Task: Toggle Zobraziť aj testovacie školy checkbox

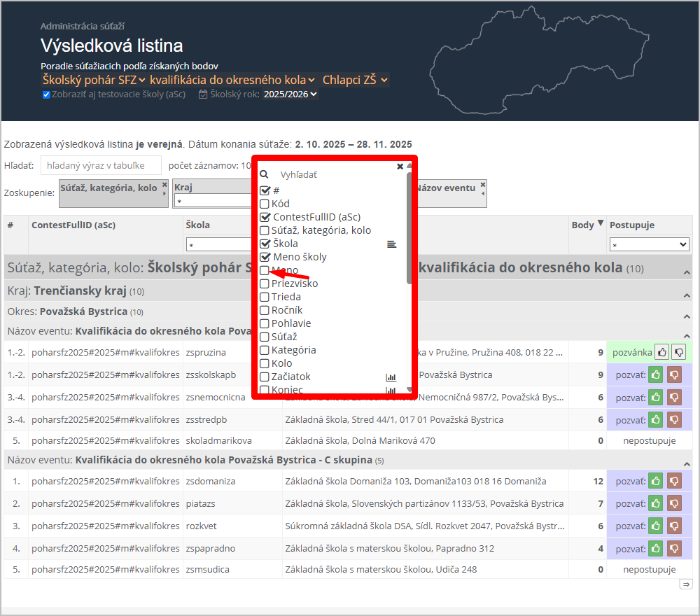Action: tap(46, 94)
